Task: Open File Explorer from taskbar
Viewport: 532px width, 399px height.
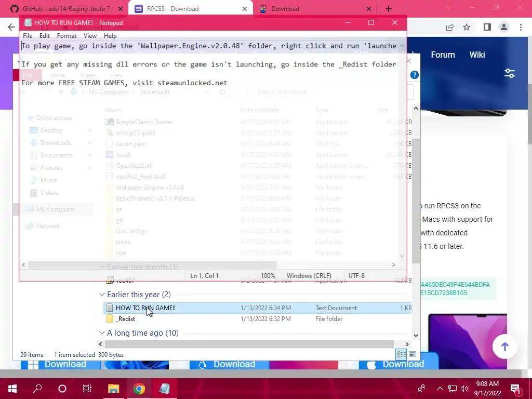Action: [x=114, y=389]
